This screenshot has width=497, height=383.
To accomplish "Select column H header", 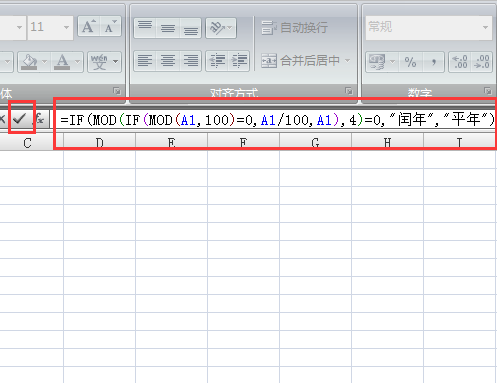I will 387,143.
